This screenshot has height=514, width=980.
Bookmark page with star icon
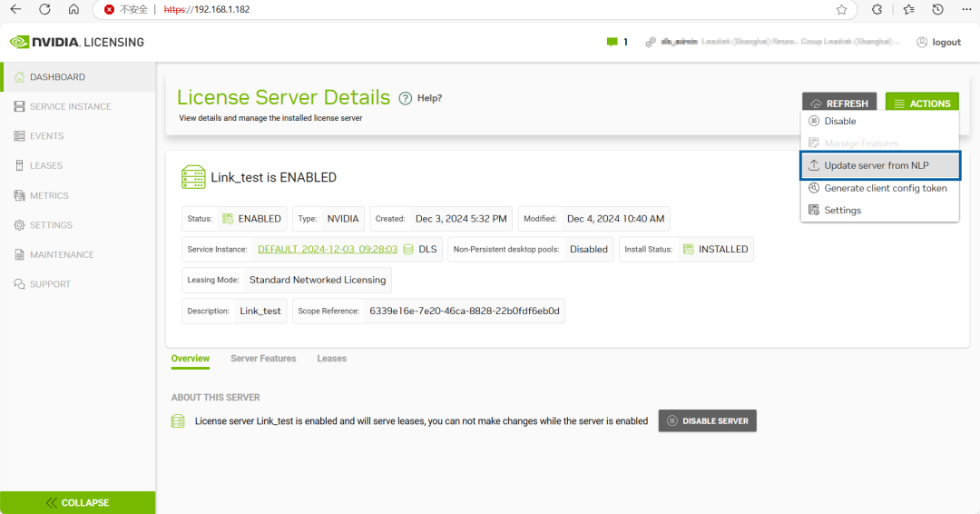pyautogui.click(x=842, y=9)
